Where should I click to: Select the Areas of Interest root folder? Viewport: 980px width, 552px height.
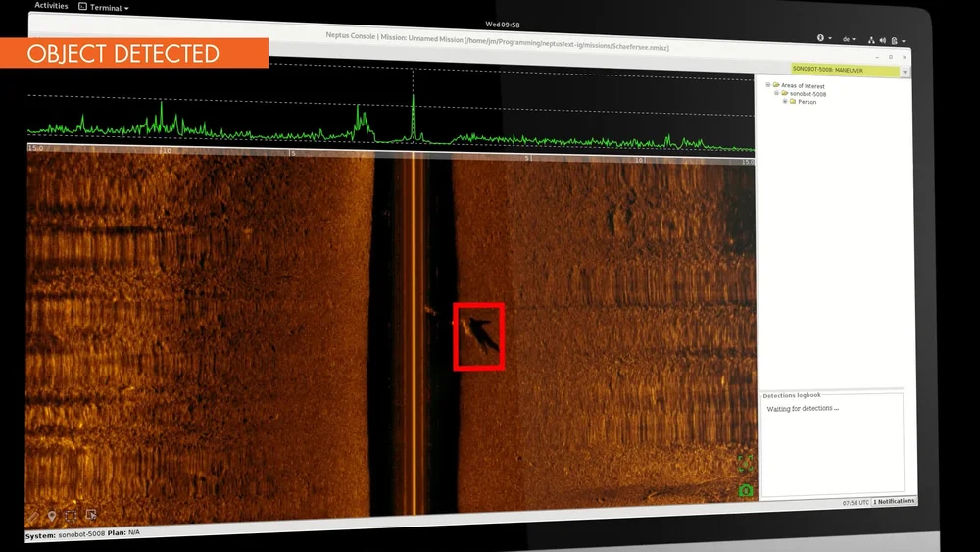[x=799, y=85]
